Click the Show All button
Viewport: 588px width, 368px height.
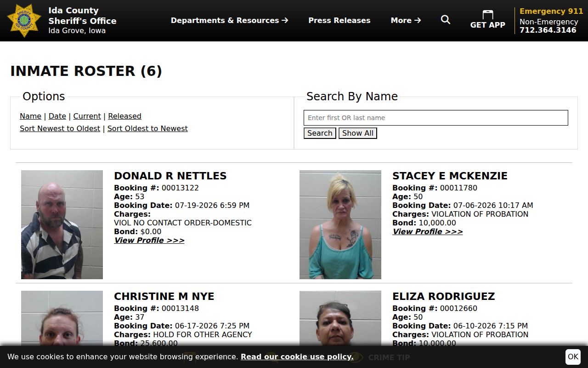click(358, 133)
